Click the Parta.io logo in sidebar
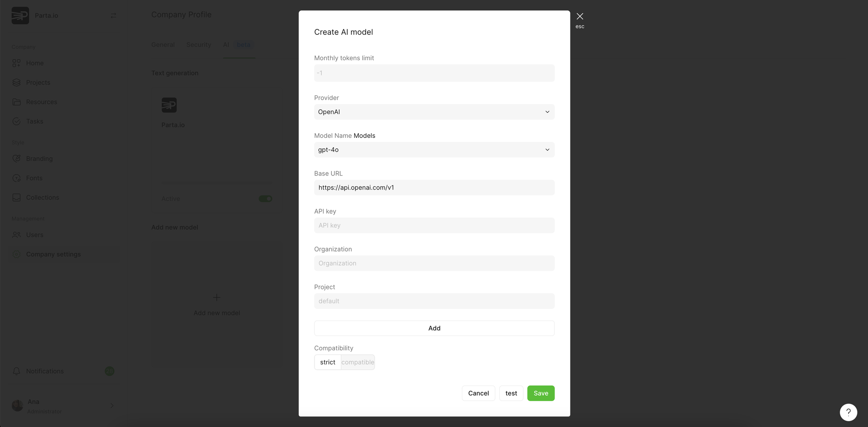 (20, 16)
